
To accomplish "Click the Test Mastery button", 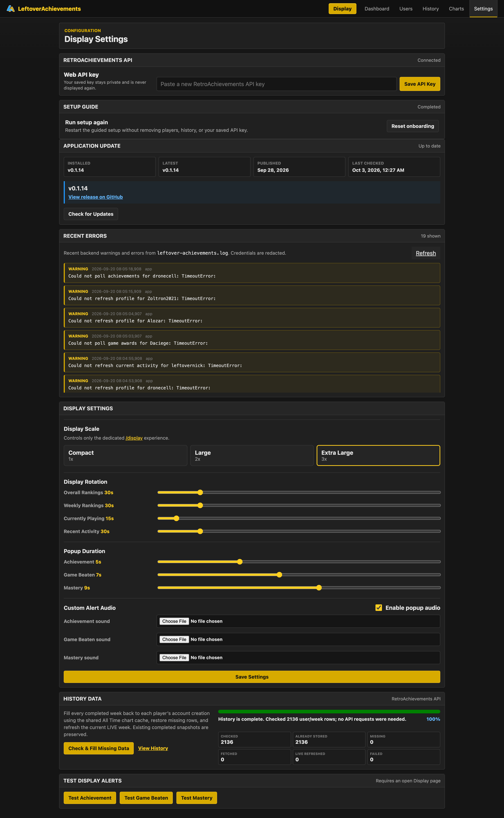I will (x=197, y=798).
